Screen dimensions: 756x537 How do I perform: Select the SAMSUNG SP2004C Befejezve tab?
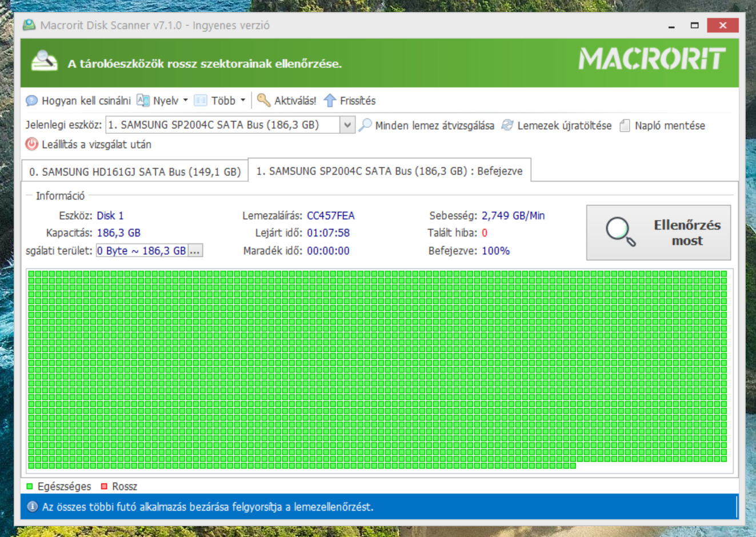pos(389,171)
